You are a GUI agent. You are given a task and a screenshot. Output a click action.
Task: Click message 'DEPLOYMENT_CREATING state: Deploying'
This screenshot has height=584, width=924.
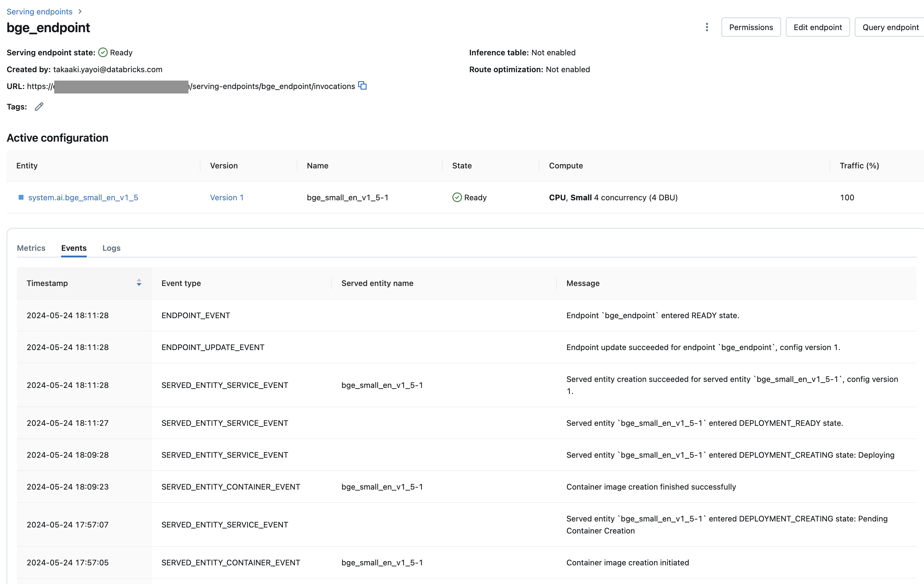730,455
